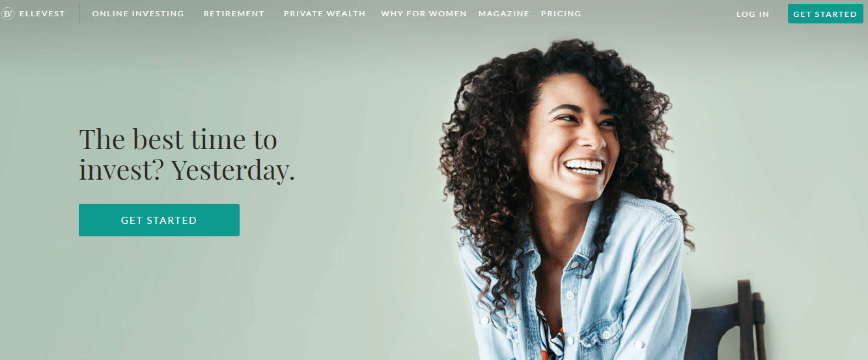The width and height of the screenshot is (868, 360).
Task: Click the word 'Yesterday.' in the headline
Action: 233,171
